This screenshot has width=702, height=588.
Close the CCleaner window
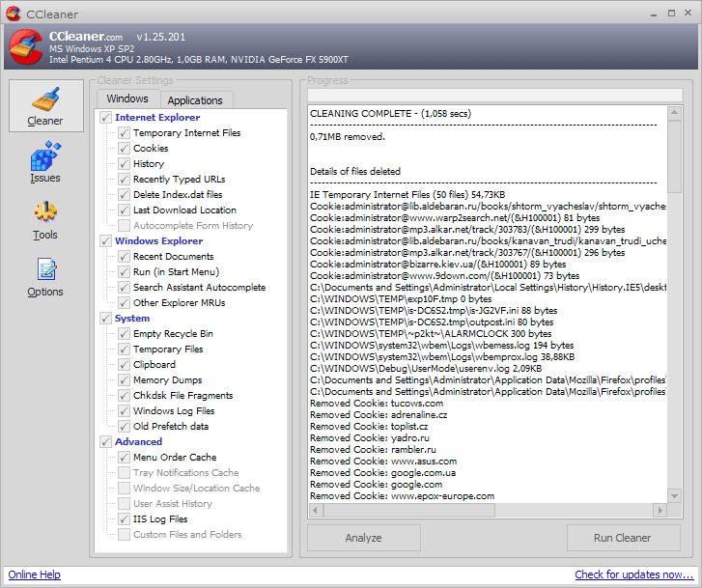pyautogui.click(x=686, y=11)
